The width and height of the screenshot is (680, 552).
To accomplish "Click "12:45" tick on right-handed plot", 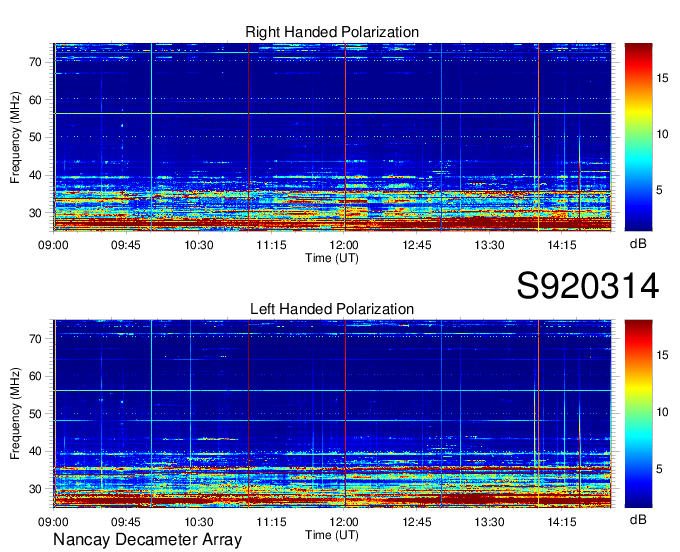I will [416, 245].
